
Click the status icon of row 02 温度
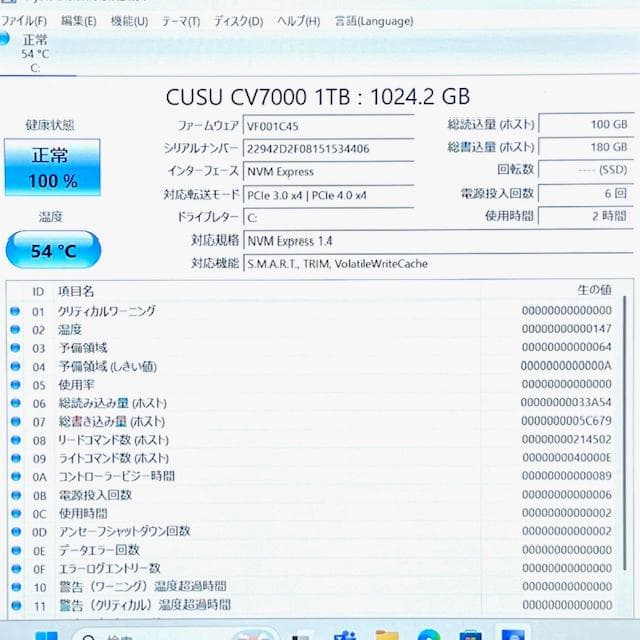15,329
